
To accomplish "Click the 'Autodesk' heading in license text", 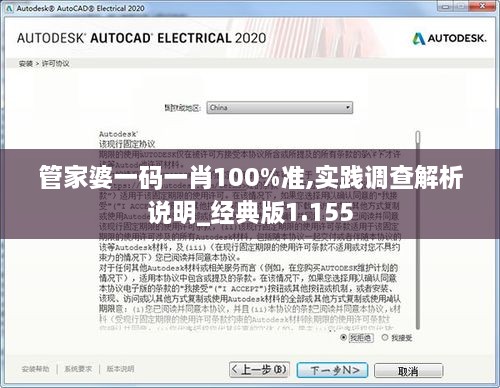I will click(118, 134).
